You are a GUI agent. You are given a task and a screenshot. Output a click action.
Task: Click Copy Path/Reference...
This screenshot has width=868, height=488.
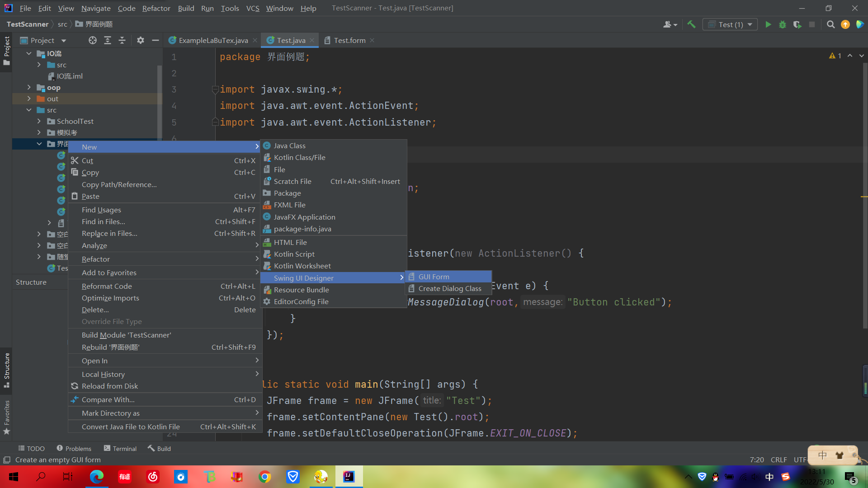[165, 184]
